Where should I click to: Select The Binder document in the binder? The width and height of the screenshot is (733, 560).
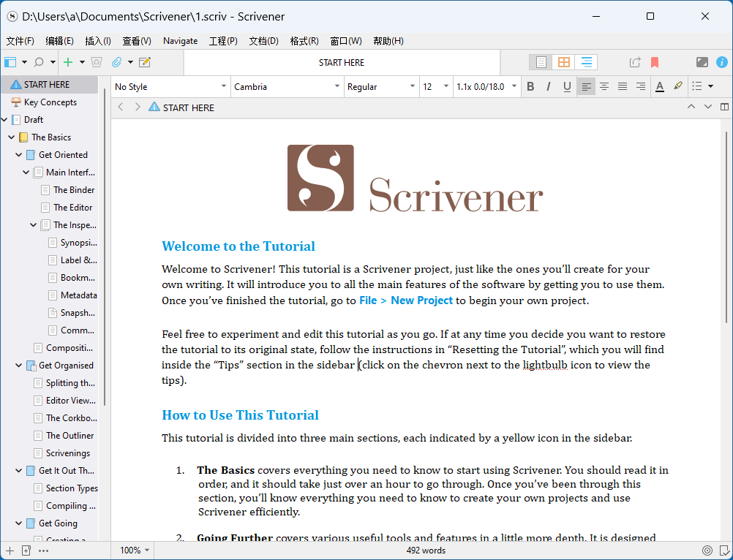[74, 190]
